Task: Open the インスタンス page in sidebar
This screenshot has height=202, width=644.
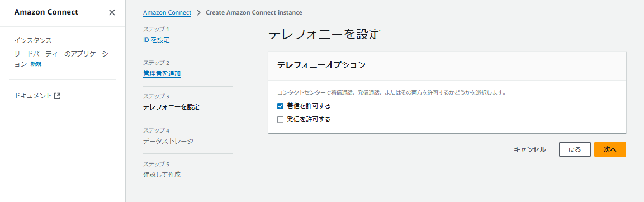Action: tap(33, 40)
